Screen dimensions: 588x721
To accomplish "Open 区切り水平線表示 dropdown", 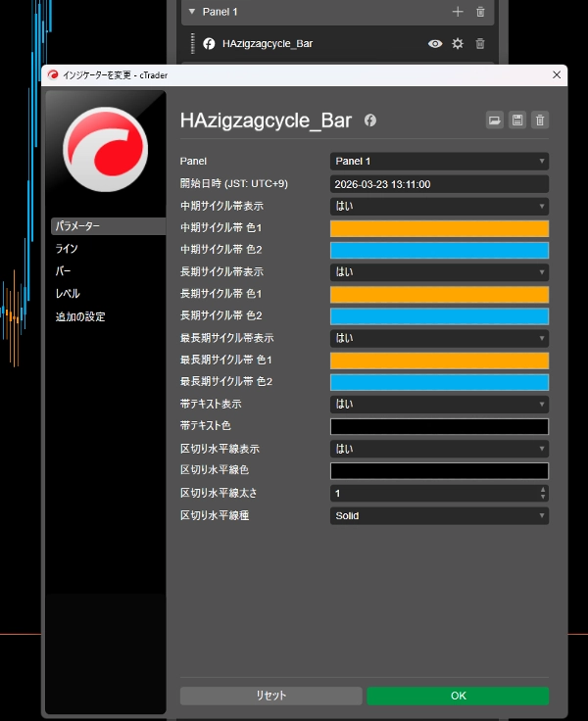I will (439, 449).
